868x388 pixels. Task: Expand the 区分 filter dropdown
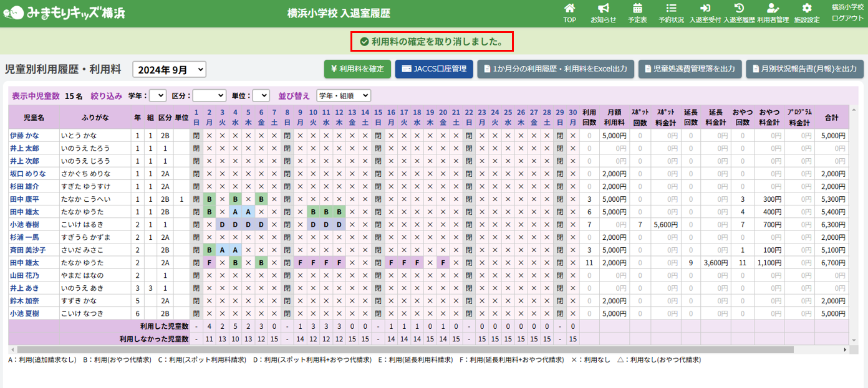coord(209,95)
